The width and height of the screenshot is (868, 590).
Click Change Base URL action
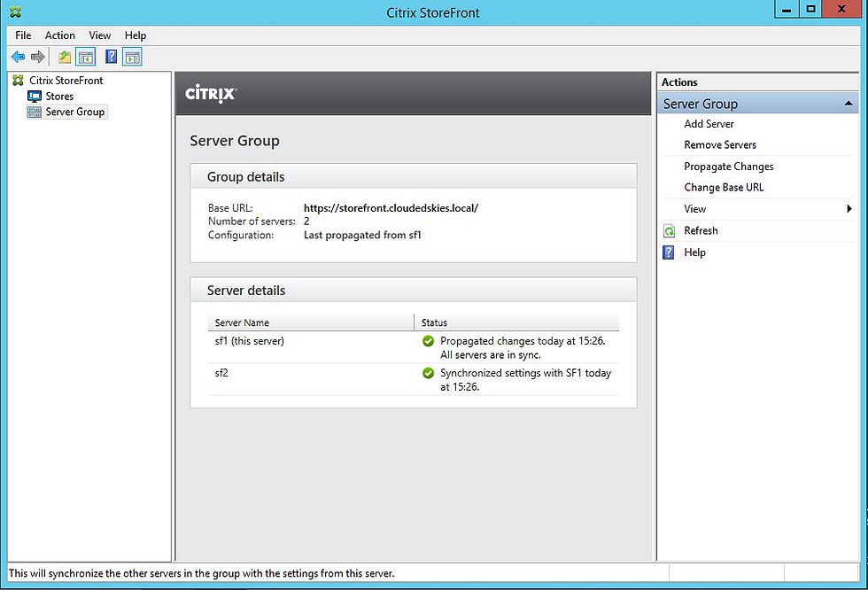tap(724, 188)
